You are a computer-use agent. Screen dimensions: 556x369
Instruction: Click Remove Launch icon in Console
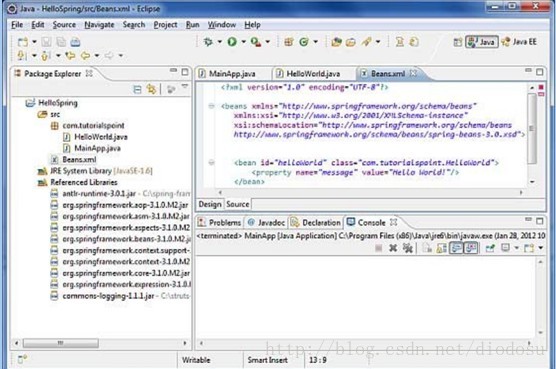[x=393, y=248]
